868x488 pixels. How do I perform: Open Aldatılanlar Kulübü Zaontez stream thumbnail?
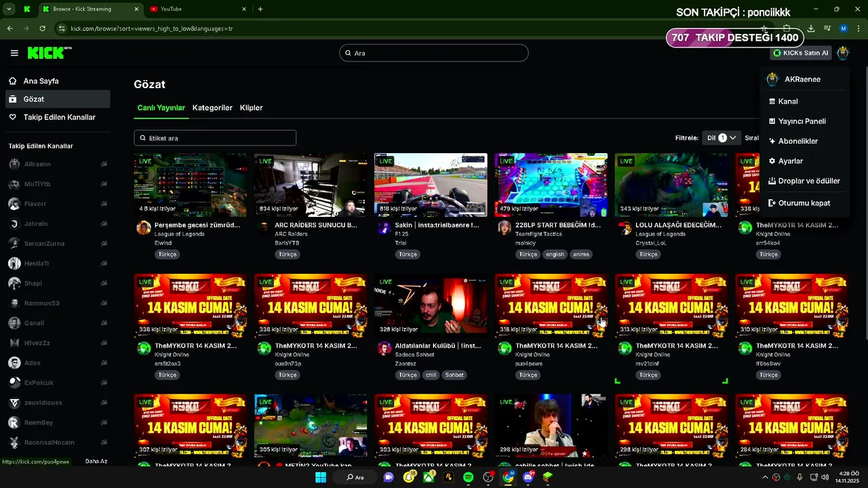click(x=431, y=306)
